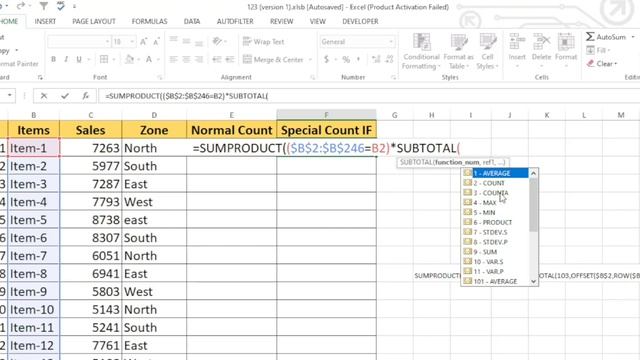
Task: Open the Name Box dropdown arrow
Action: [9, 96]
